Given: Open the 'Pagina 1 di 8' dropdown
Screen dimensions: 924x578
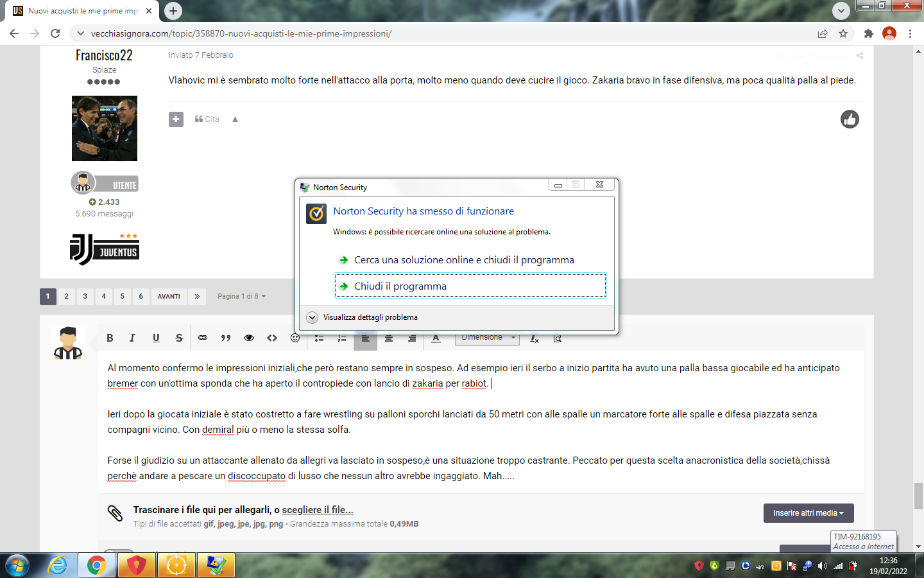Looking at the screenshot, I should [x=241, y=296].
